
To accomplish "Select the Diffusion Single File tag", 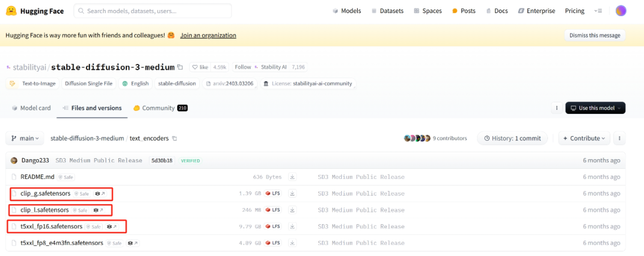I will (89, 84).
